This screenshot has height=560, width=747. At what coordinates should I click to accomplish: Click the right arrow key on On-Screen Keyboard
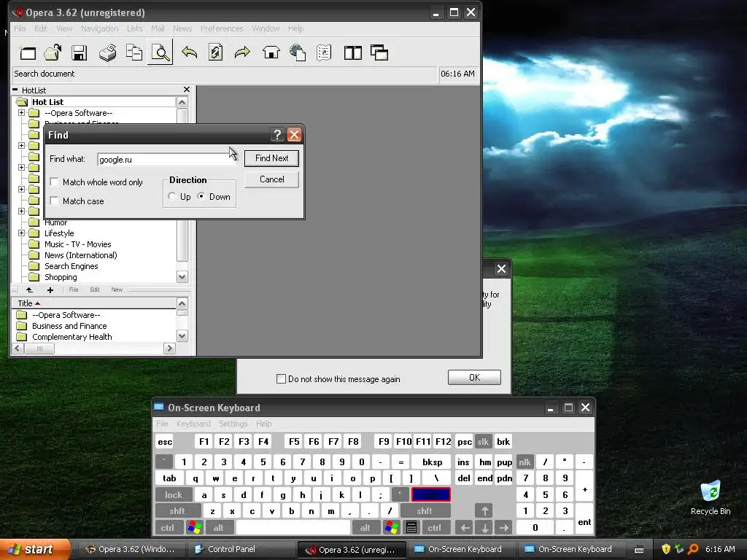pos(503,528)
